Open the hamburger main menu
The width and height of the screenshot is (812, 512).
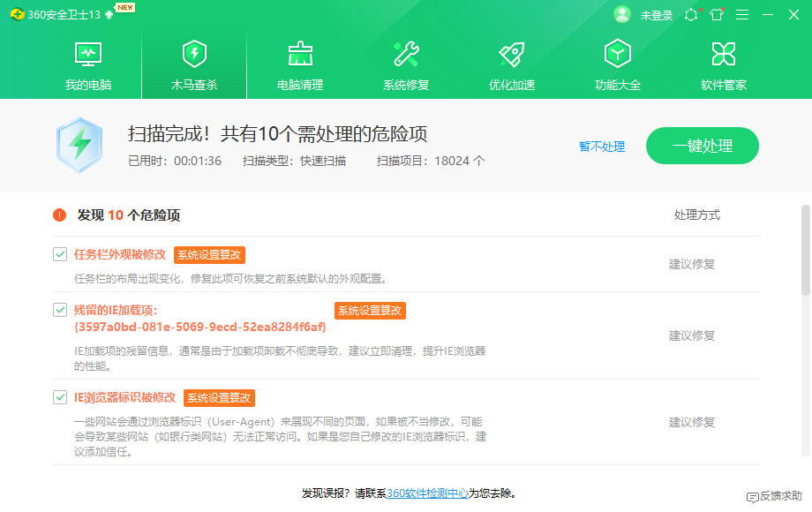click(742, 15)
